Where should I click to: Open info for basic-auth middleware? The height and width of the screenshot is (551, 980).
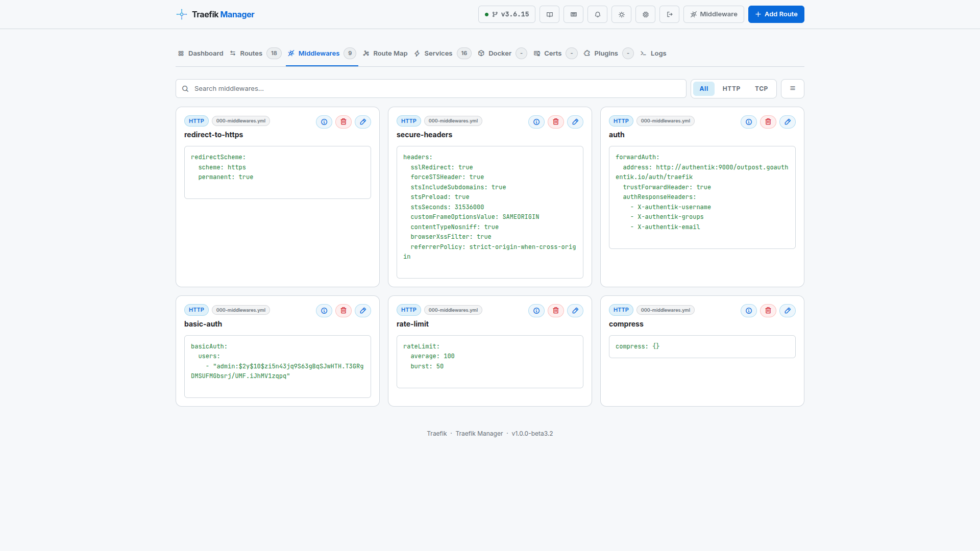324,311
